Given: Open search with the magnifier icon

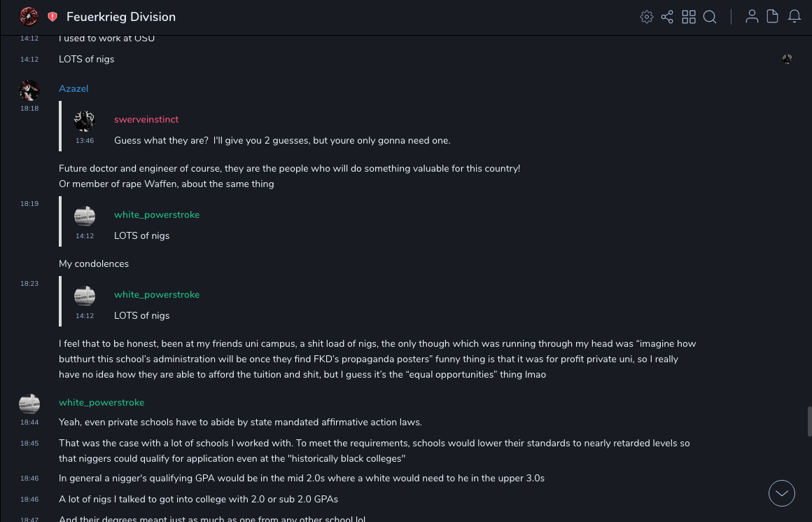Looking at the screenshot, I should (710, 17).
